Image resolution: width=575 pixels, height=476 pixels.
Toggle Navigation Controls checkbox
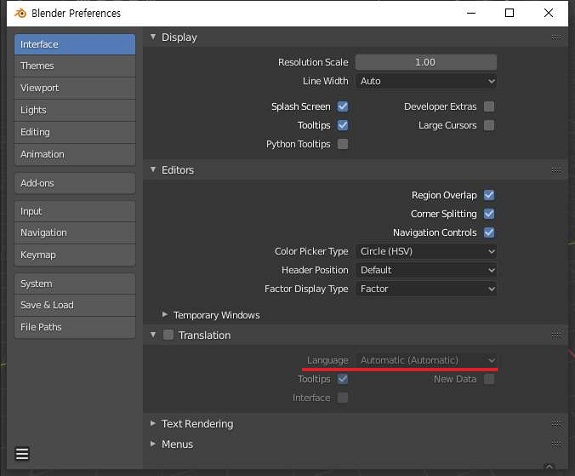(489, 232)
